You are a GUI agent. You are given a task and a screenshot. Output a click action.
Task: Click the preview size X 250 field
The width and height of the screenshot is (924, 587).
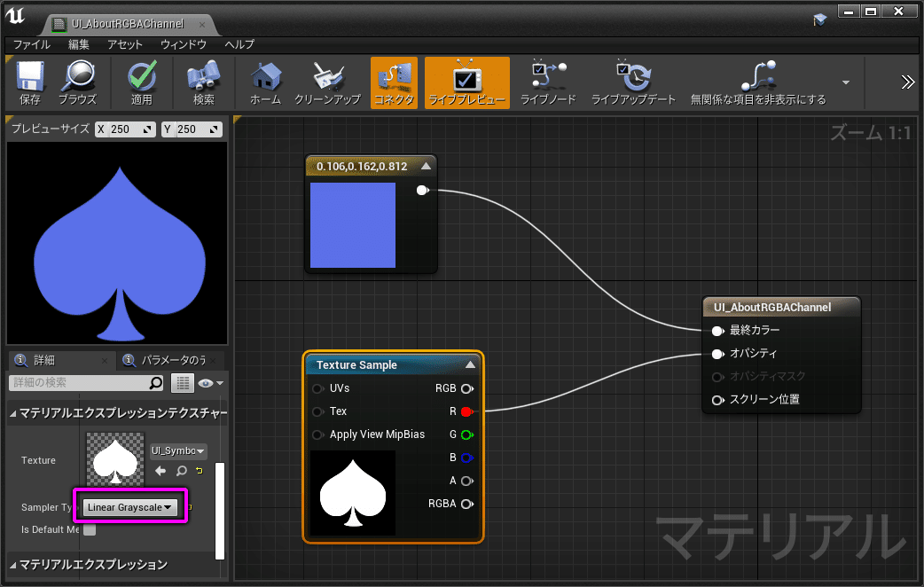click(126, 129)
